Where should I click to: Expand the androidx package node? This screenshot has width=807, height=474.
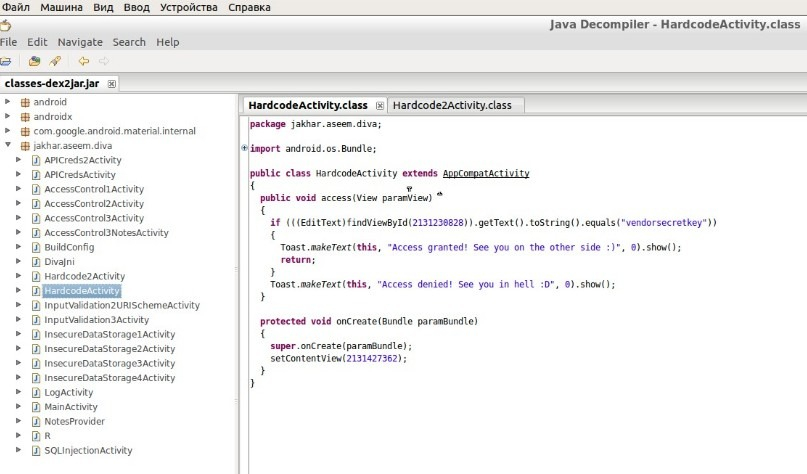pyautogui.click(x=8, y=116)
